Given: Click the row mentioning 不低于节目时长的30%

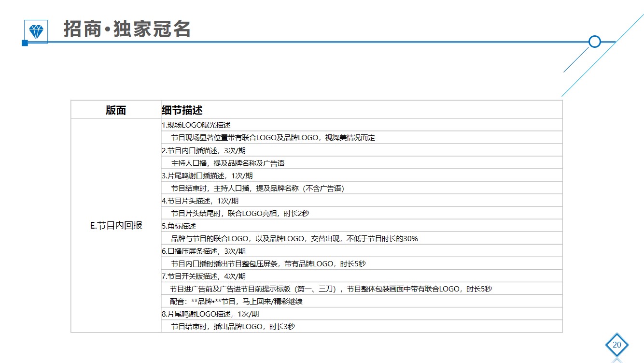Looking at the screenshot, I should [362, 238].
